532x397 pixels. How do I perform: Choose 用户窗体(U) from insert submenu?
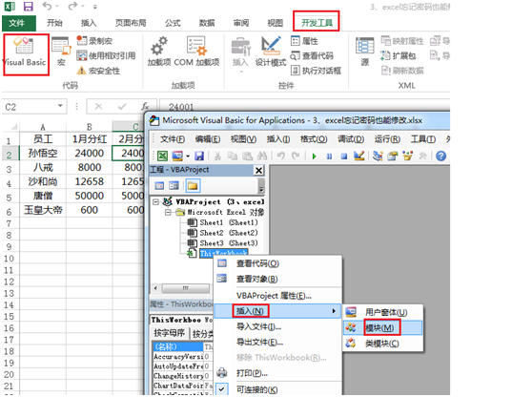tap(382, 312)
